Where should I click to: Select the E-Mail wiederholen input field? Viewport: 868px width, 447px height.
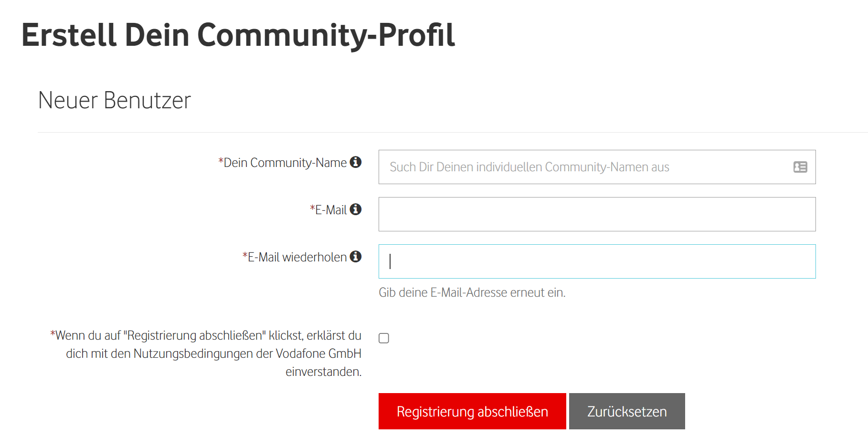click(597, 261)
